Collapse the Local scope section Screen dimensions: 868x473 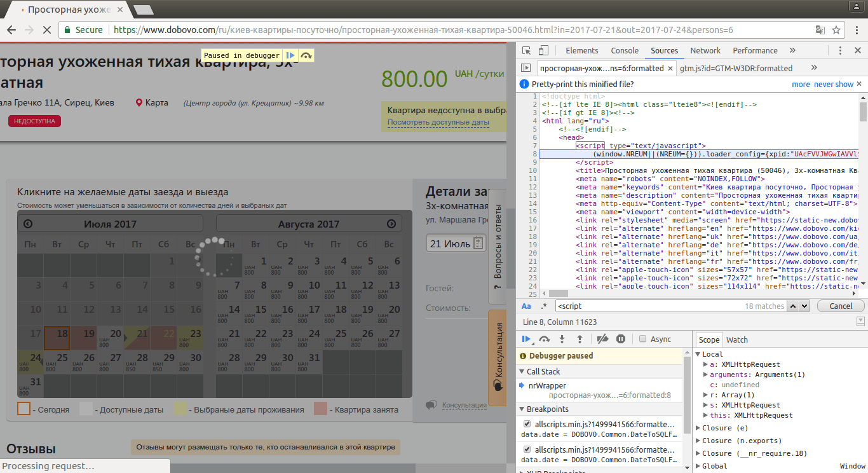click(699, 353)
